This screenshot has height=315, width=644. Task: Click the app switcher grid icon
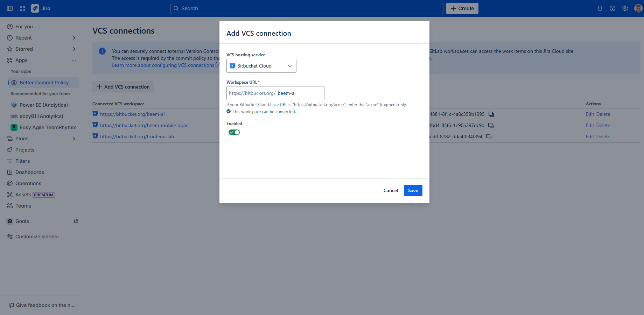tap(22, 8)
